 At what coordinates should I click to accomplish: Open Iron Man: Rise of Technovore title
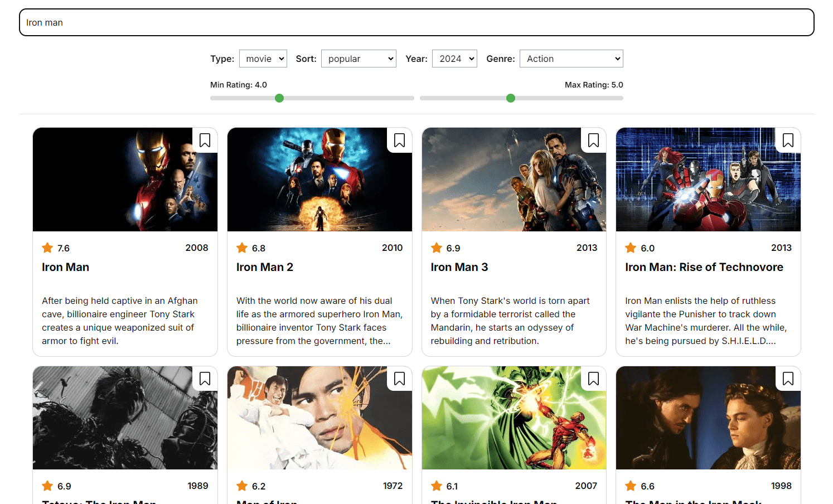[704, 267]
